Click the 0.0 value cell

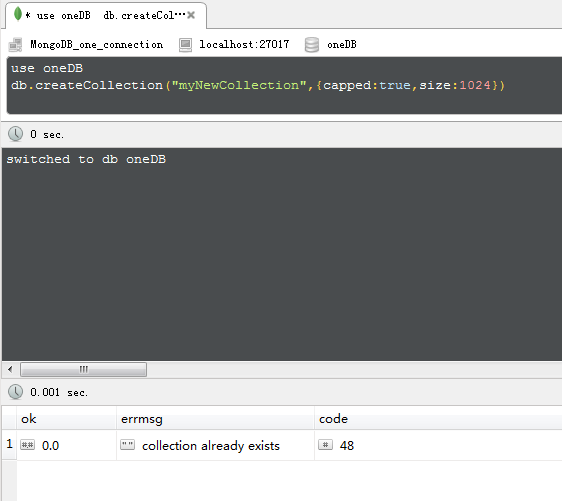coord(50,445)
